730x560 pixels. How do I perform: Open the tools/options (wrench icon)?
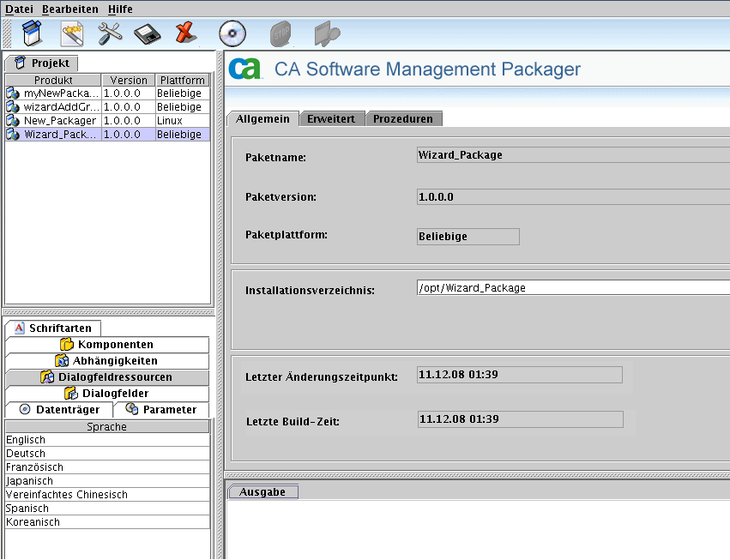110,33
